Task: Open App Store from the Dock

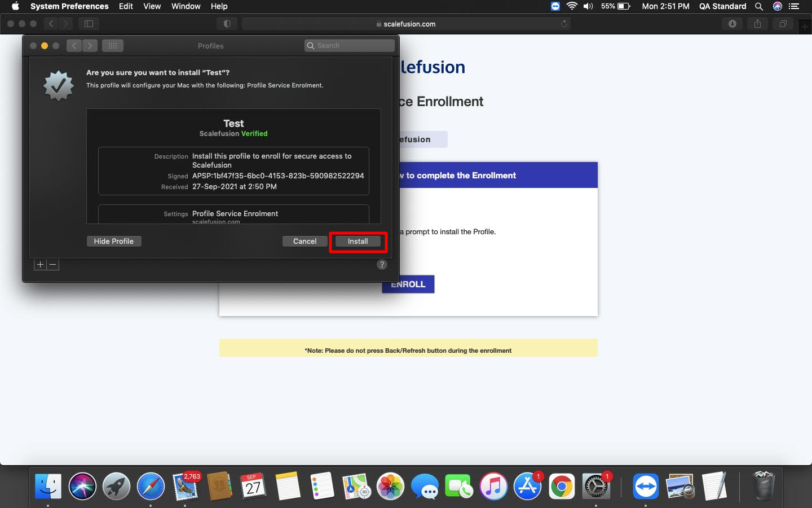Action: (528, 486)
